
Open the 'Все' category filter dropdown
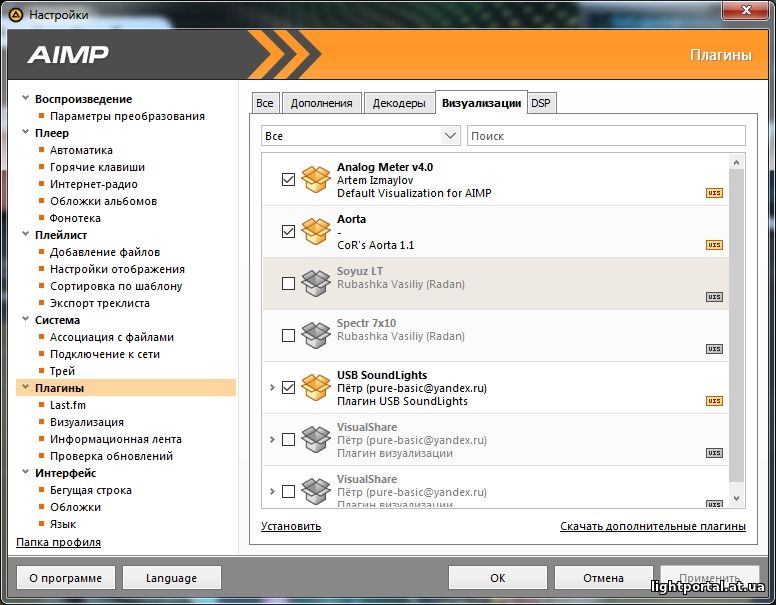point(360,136)
